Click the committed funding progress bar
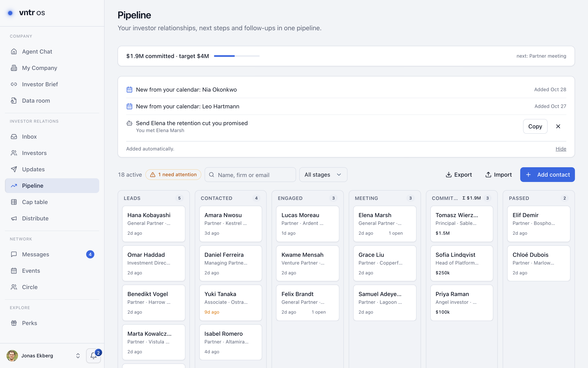 click(x=237, y=56)
